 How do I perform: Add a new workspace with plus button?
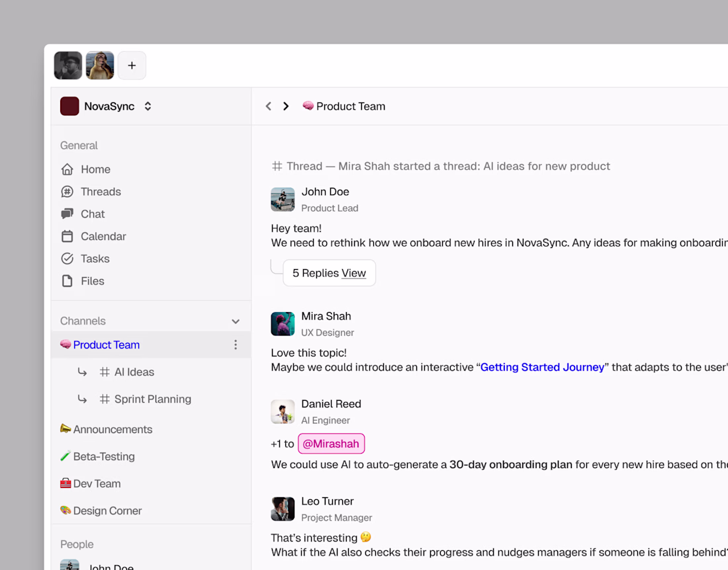(132, 65)
